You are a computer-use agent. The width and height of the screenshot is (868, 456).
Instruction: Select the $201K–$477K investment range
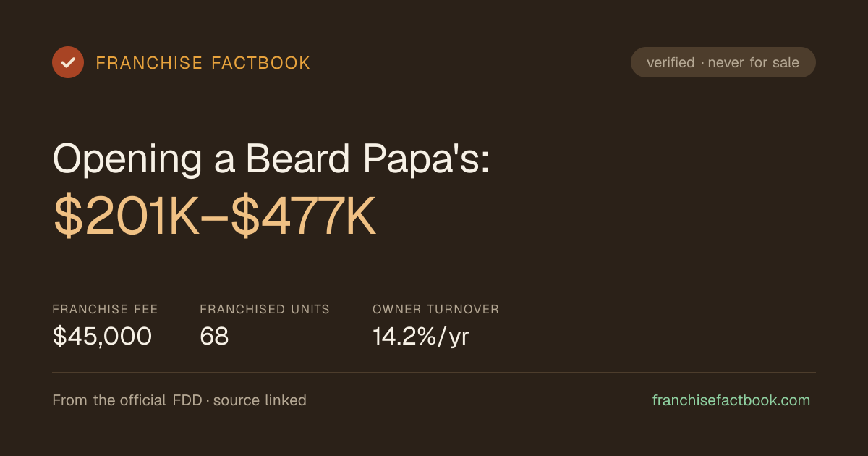coord(215,216)
